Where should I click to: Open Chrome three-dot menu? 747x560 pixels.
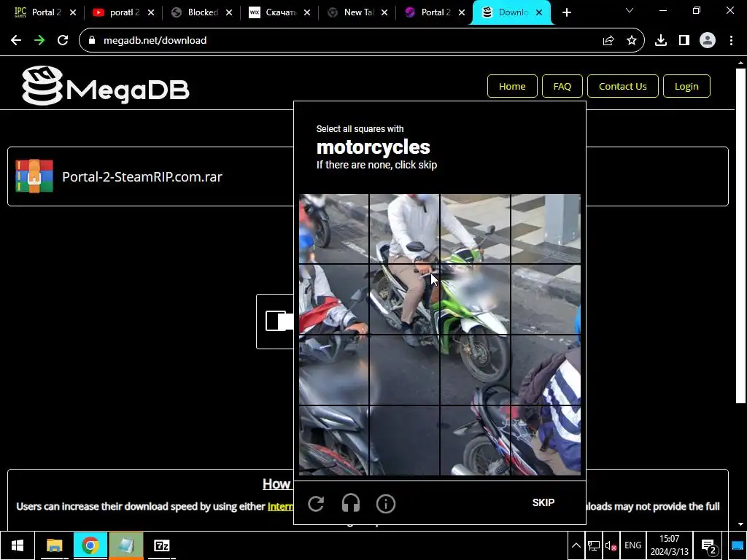(731, 41)
